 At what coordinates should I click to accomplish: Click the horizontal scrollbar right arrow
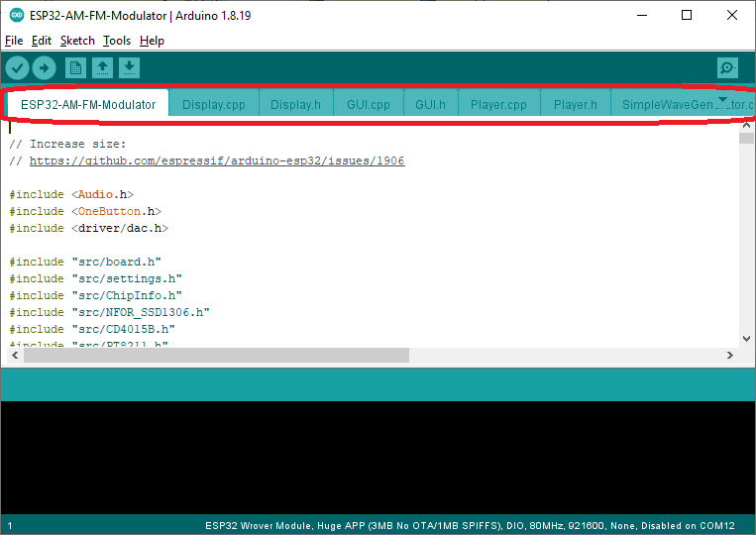pos(730,356)
